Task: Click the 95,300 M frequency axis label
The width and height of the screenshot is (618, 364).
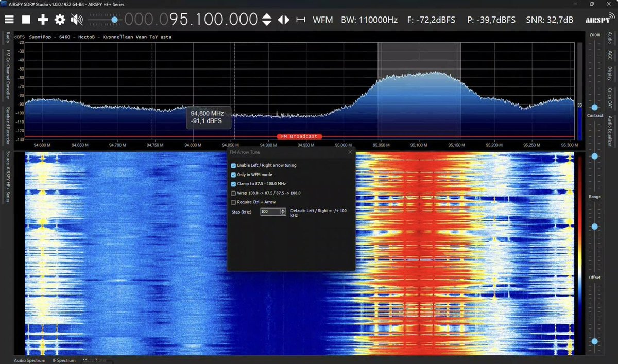Action: click(570, 145)
